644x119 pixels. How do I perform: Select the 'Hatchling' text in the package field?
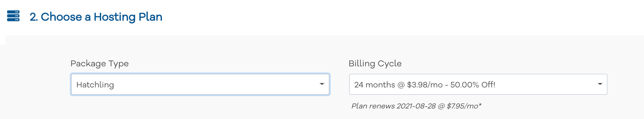tap(95, 85)
